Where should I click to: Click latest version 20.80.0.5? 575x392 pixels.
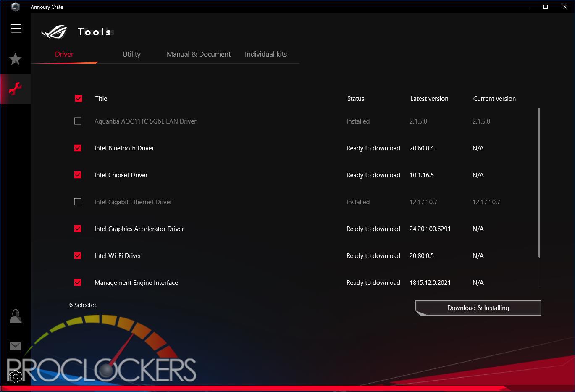[x=422, y=256]
